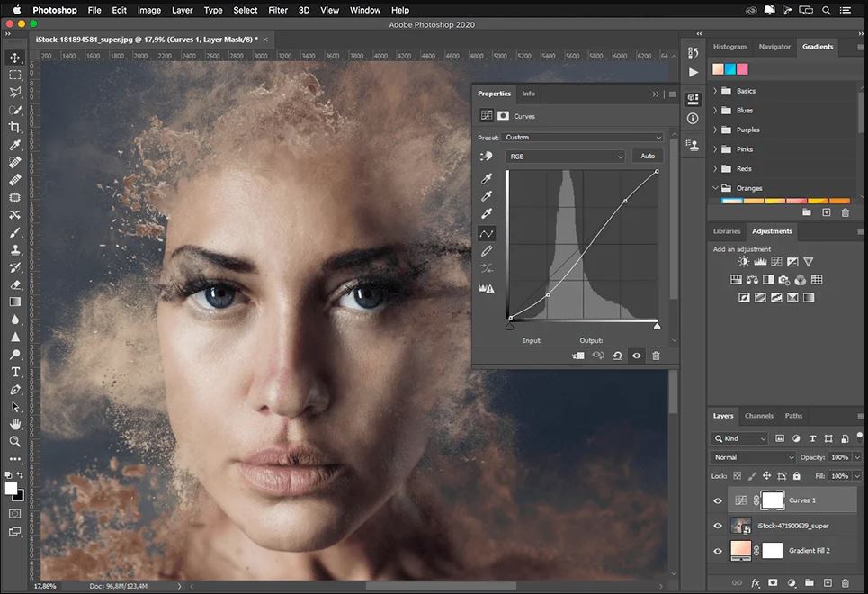Image resolution: width=868 pixels, height=594 pixels.
Task: Click the Auto button in Curves
Action: [647, 157]
